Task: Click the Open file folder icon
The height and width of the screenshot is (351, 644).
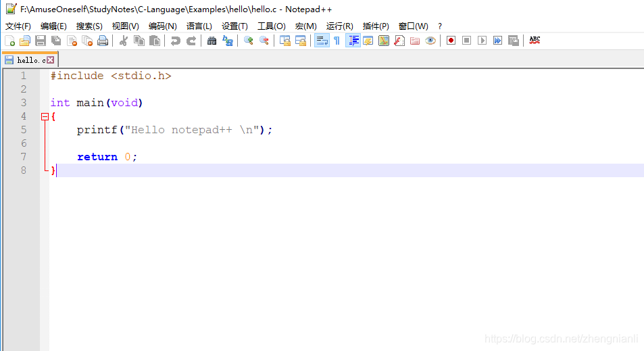Action: pos(25,41)
